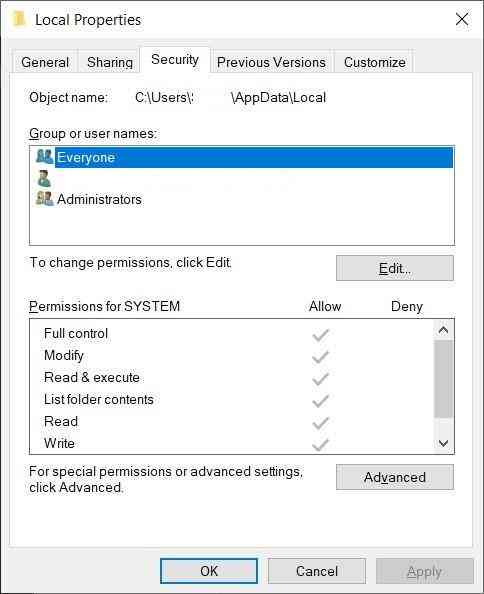Image resolution: width=484 pixels, height=594 pixels.
Task: Open the Sharing tab
Action: tap(110, 62)
